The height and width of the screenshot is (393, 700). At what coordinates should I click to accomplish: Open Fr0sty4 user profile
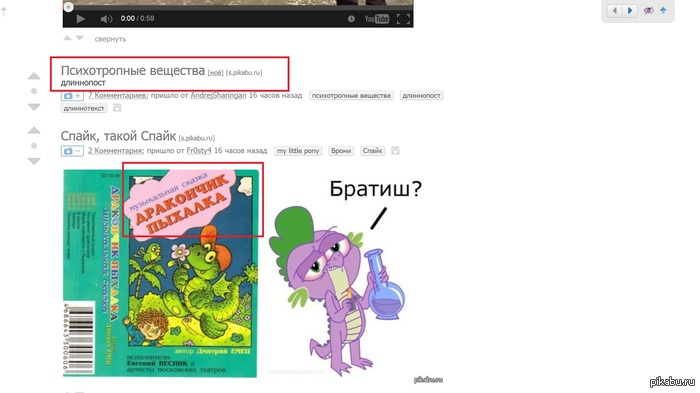coord(199,151)
